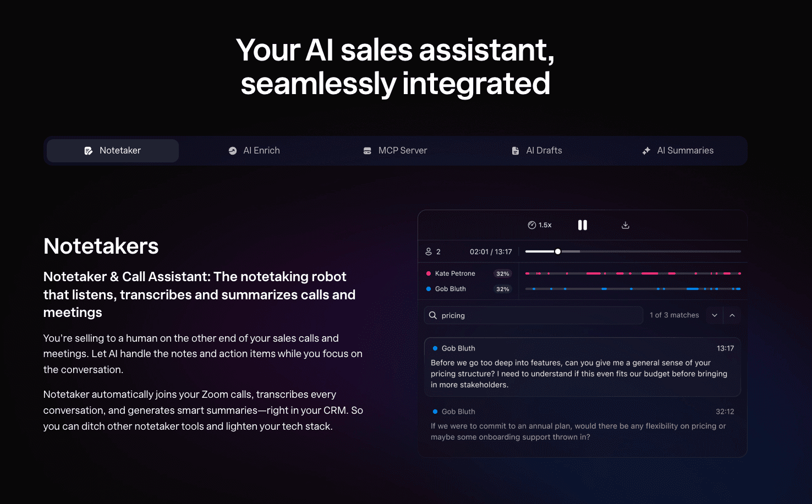Image resolution: width=812 pixels, height=504 pixels.
Task: Click the 32:12 timestamp on the second transcript entry
Action: (725, 411)
